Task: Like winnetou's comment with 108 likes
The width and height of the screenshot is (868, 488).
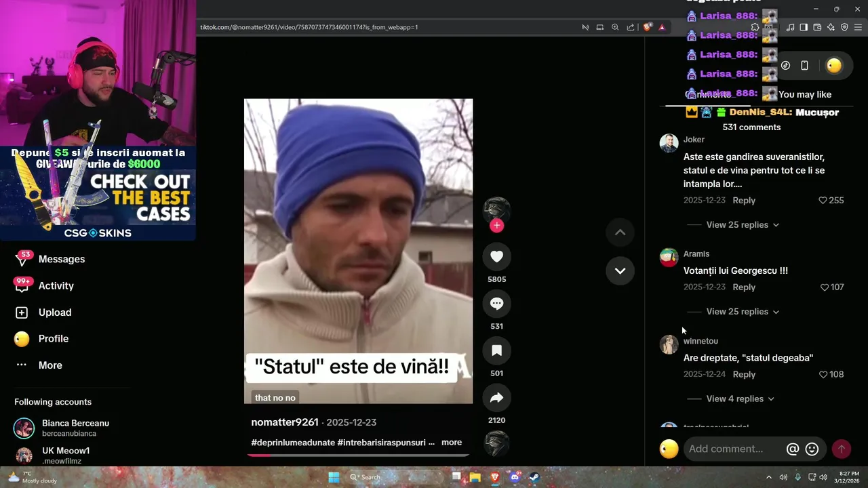Action: tap(823, 374)
